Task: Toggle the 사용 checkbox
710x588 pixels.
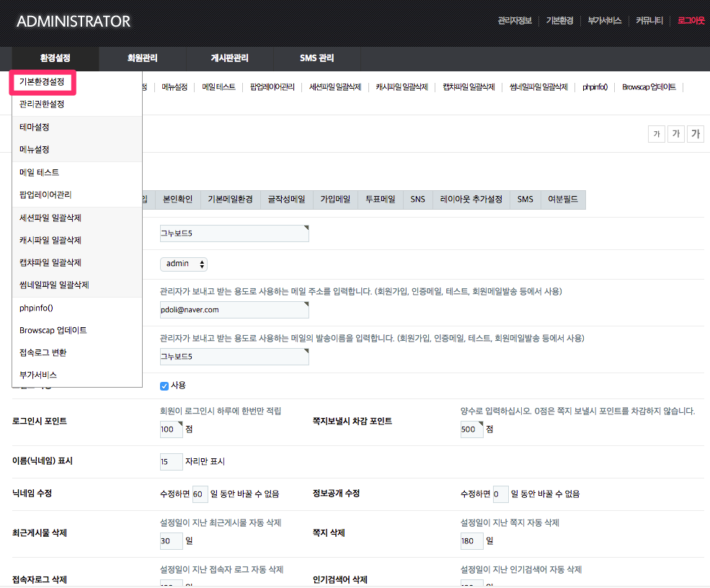Action: [164, 386]
